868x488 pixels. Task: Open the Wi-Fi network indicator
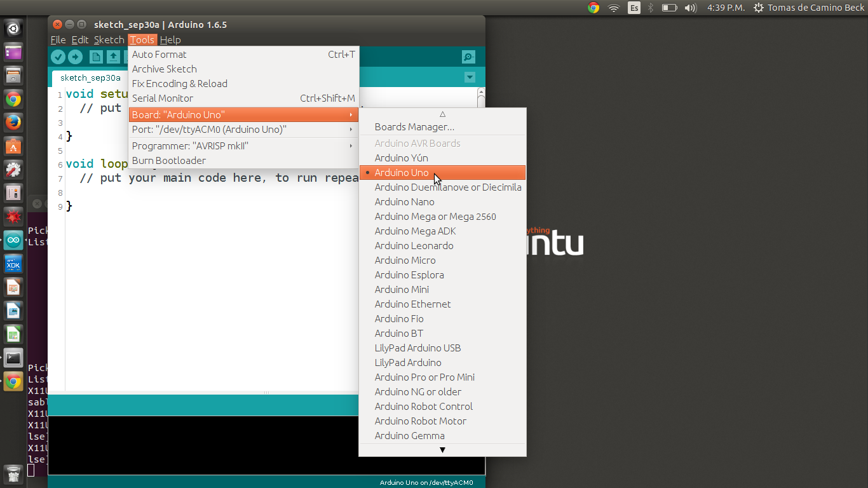614,8
